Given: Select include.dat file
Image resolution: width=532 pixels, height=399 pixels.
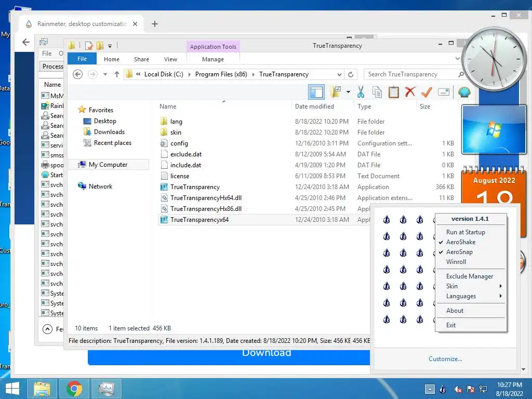Looking at the screenshot, I should click(185, 165).
